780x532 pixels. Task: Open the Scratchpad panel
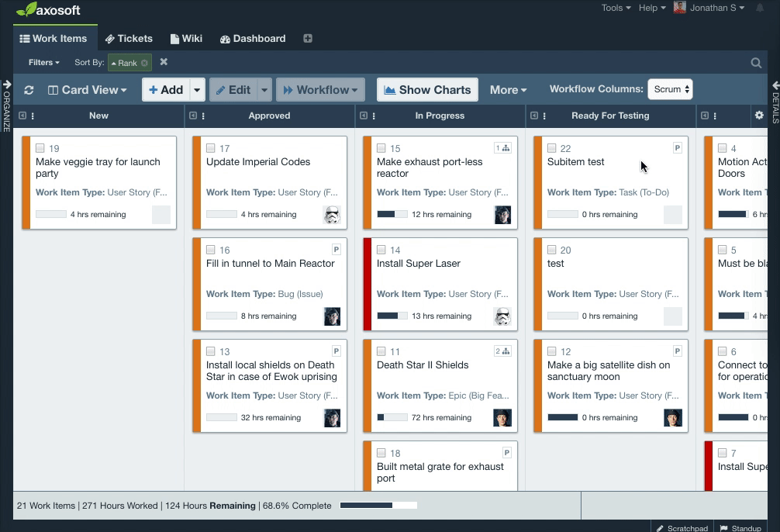point(682,527)
